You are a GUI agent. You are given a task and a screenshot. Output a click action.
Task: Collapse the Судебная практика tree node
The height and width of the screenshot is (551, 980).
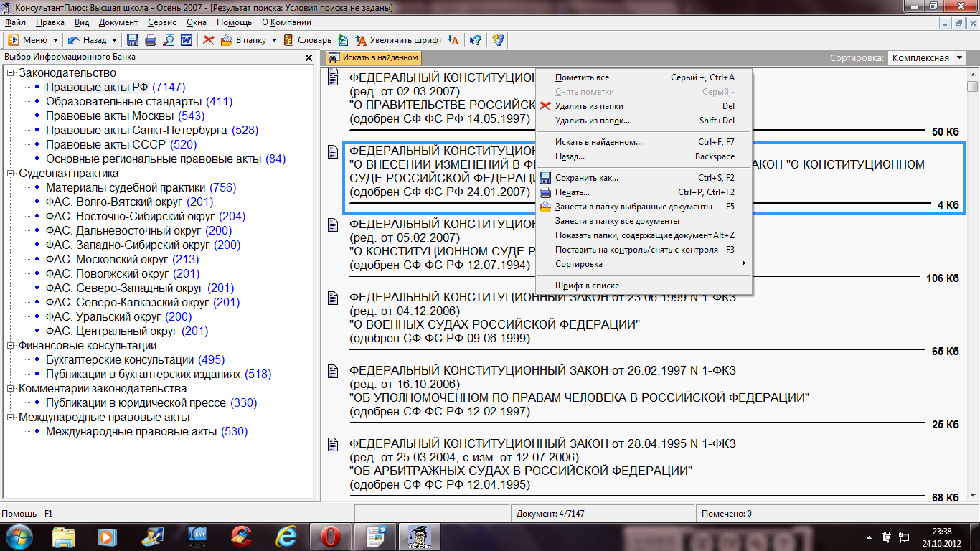tap(11, 173)
